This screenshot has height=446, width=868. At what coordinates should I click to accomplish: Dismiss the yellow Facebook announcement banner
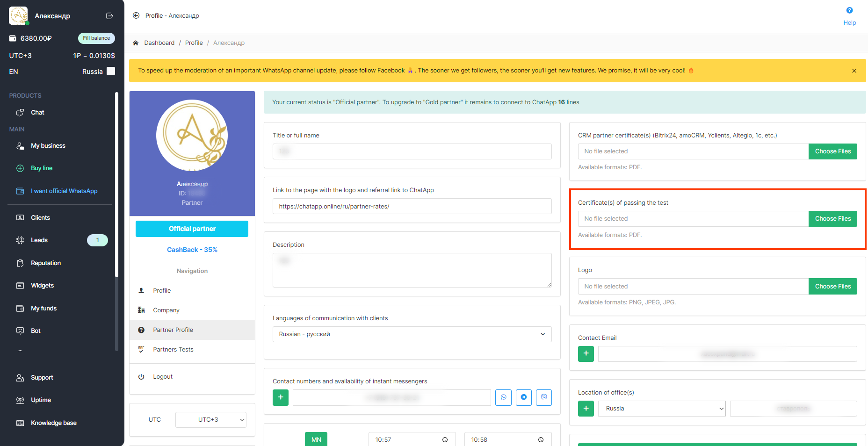tap(854, 71)
